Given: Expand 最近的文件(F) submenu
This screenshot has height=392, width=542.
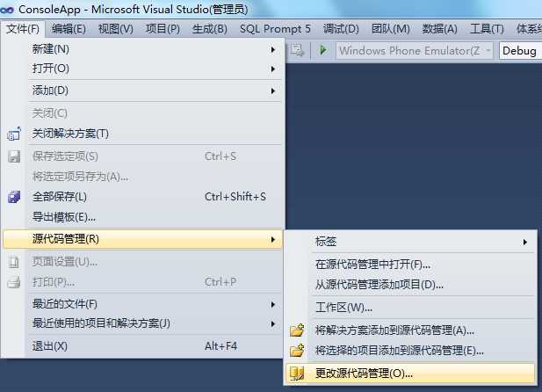Looking at the screenshot, I should click(x=142, y=304).
